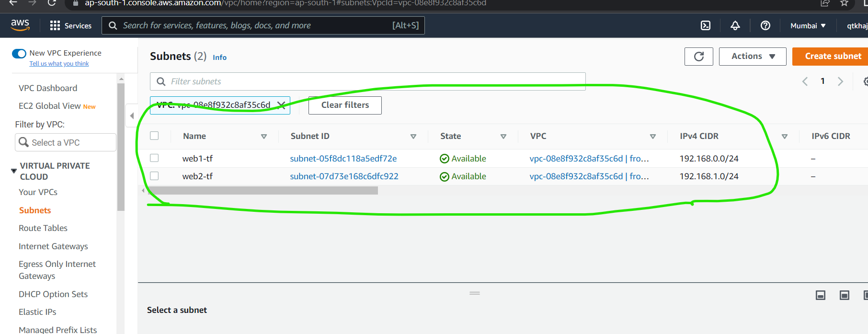Collapse the left navigation panel
Viewport: 868px width, 334px height.
coord(132,115)
